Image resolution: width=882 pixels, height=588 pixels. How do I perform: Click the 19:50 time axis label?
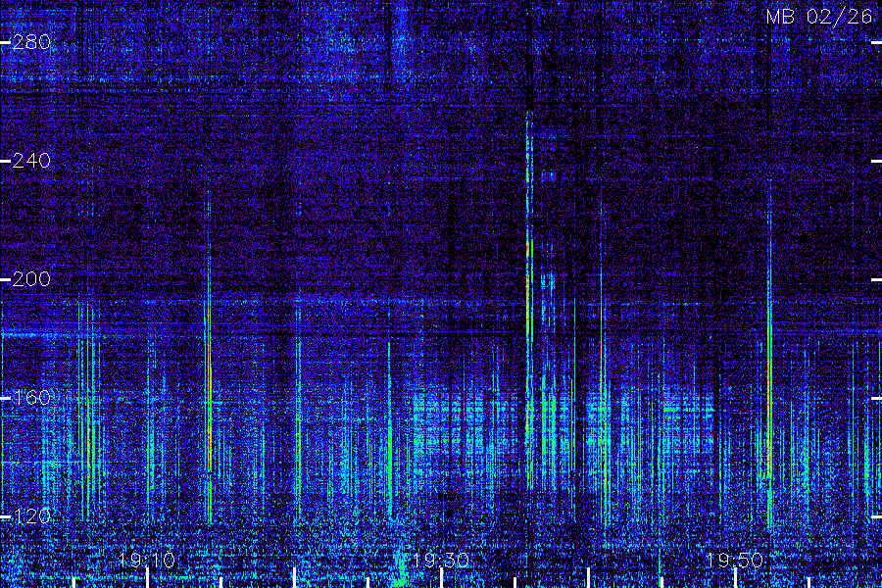coord(735,561)
